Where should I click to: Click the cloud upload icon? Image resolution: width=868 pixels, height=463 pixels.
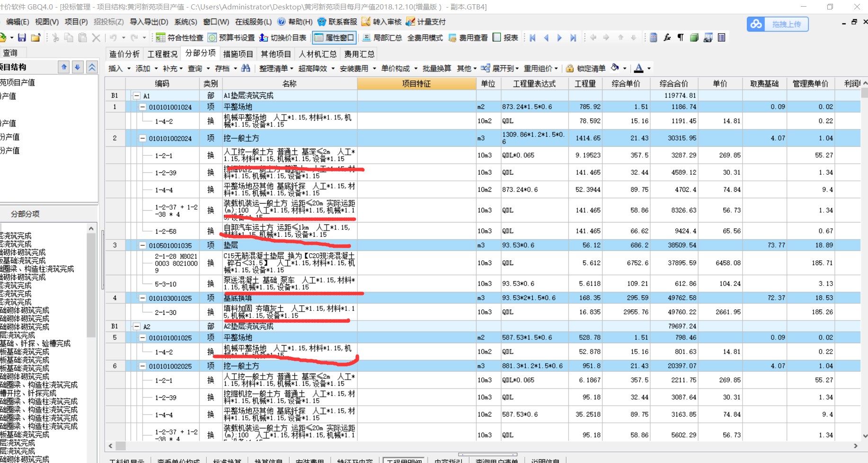pos(756,24)
